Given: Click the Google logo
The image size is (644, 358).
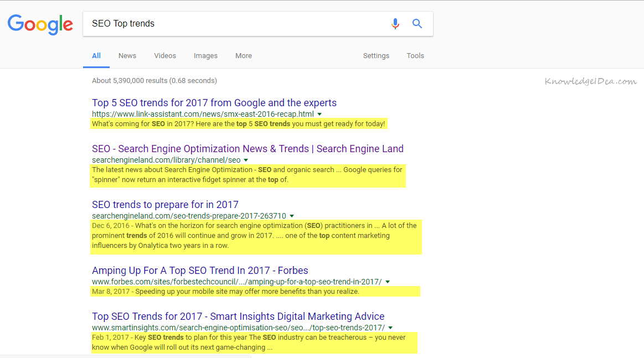Looking at the screenshot, I should click(x=40, y=24).
